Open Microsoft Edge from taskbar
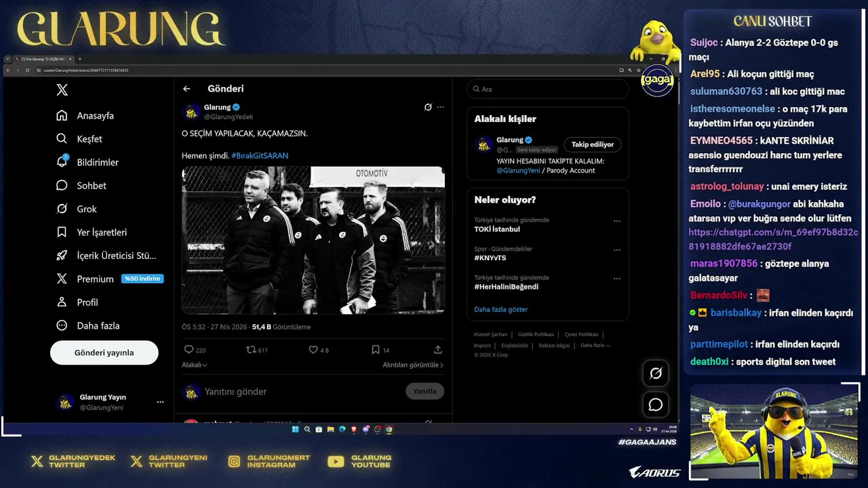The image size is (868, 488). (342, 429)
